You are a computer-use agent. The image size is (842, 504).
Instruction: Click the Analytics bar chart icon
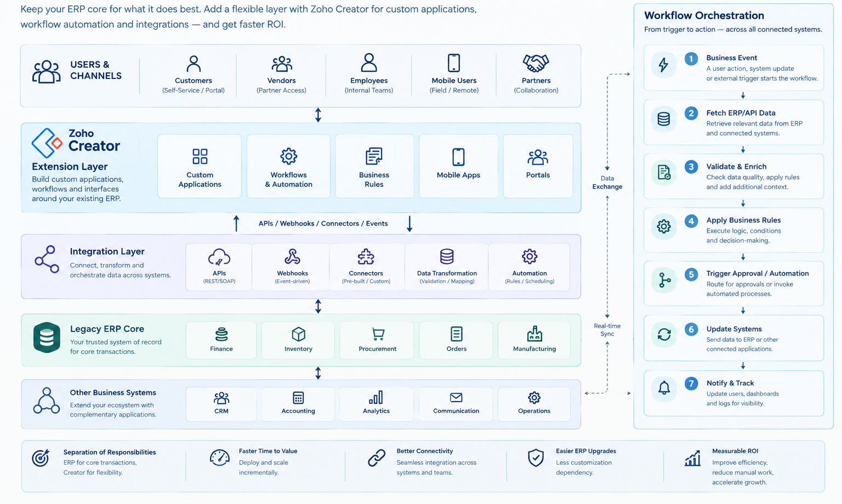point(376,397)
